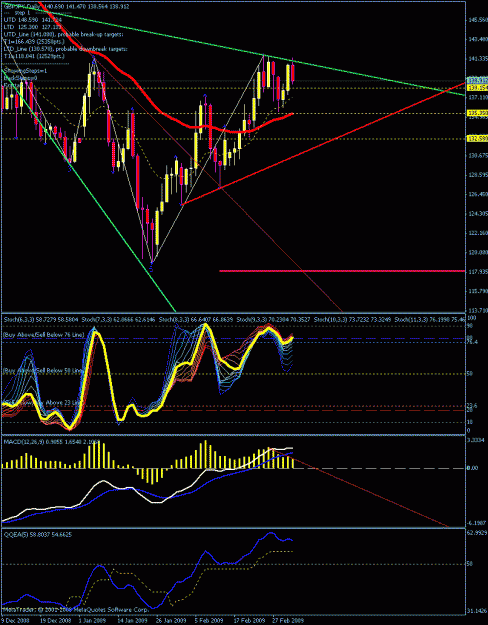Click the chart title OHLC values line
Viewport: 488px width, 625px height.
coord(69,6)
